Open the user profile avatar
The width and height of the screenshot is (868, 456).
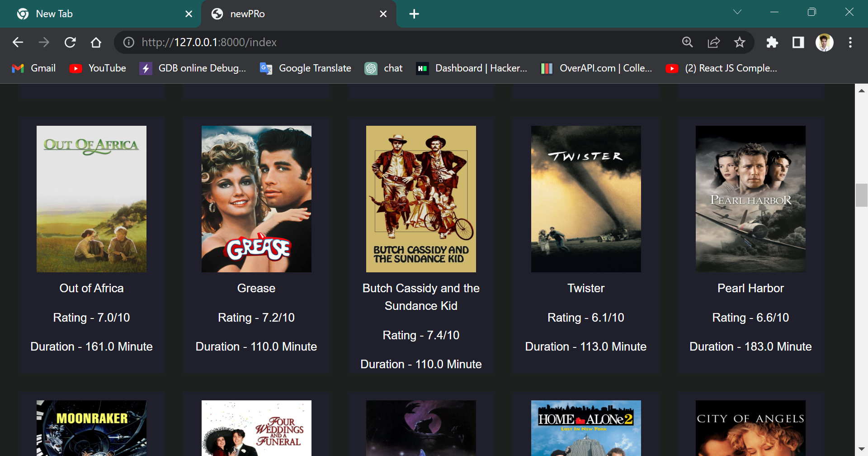[824, 42]
